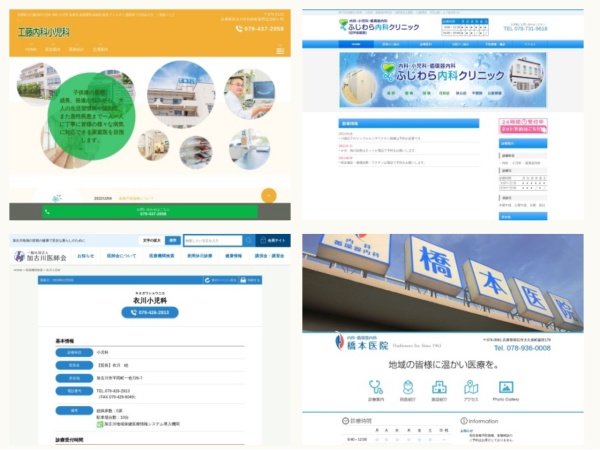Click the phone number 079-437-2058 in orange header
Viewport: 600px width, 450px height.
coord(260,29)
